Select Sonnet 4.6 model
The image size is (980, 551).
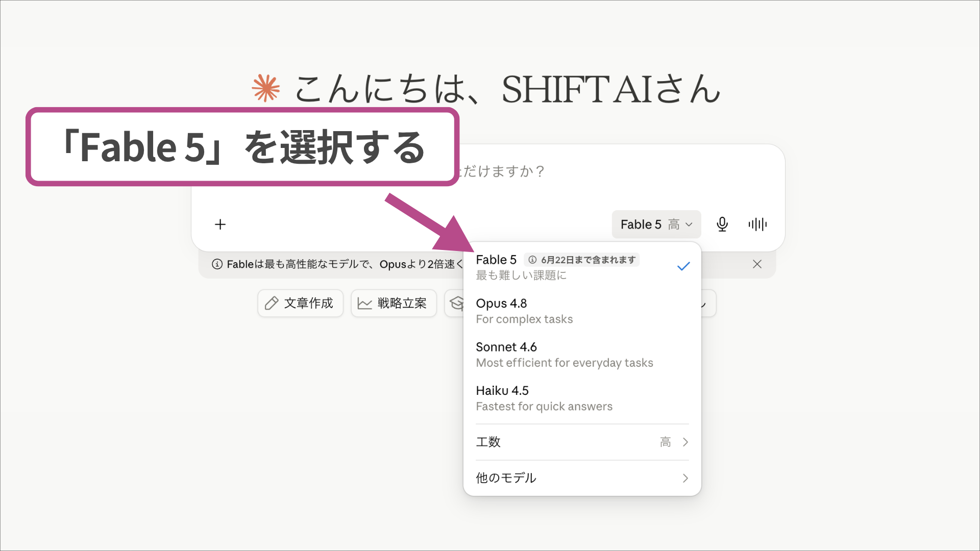point(582,355)
